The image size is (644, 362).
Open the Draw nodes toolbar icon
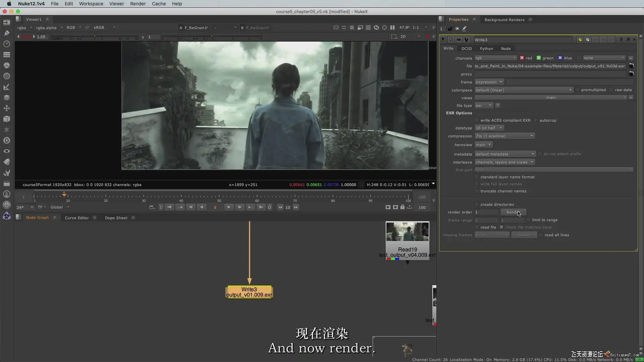click(6, 33)
